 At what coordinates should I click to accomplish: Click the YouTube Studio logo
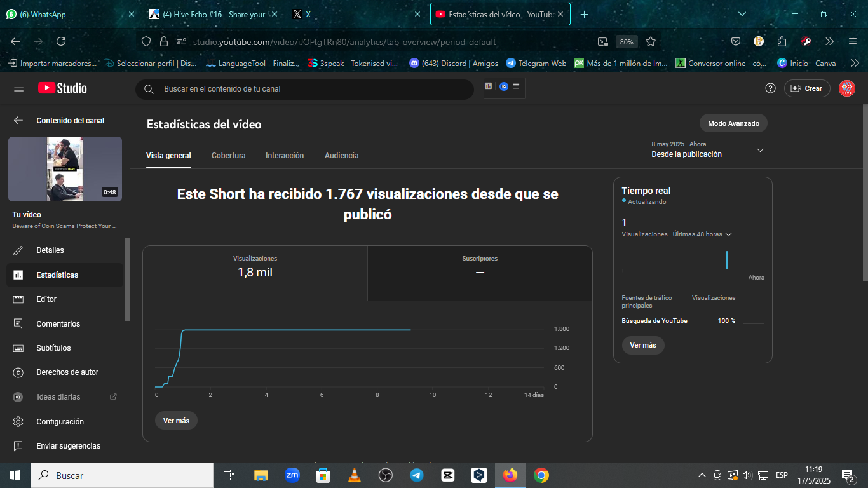(x=62, y=88)
